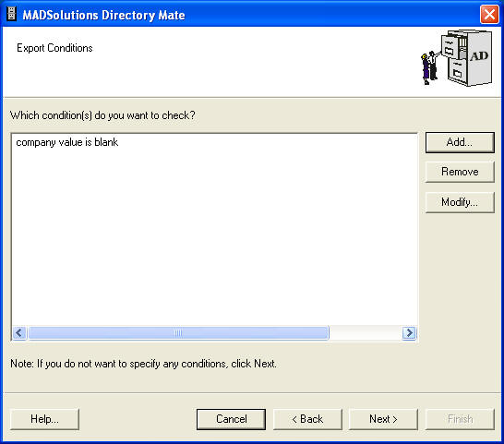Select the 'company value is blank' condition
The height and width of the screenshot is (444, 504).
click(67, 142)
